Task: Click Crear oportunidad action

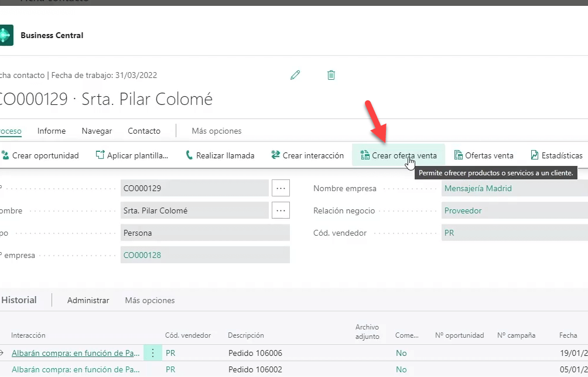Action: [40, 155]
